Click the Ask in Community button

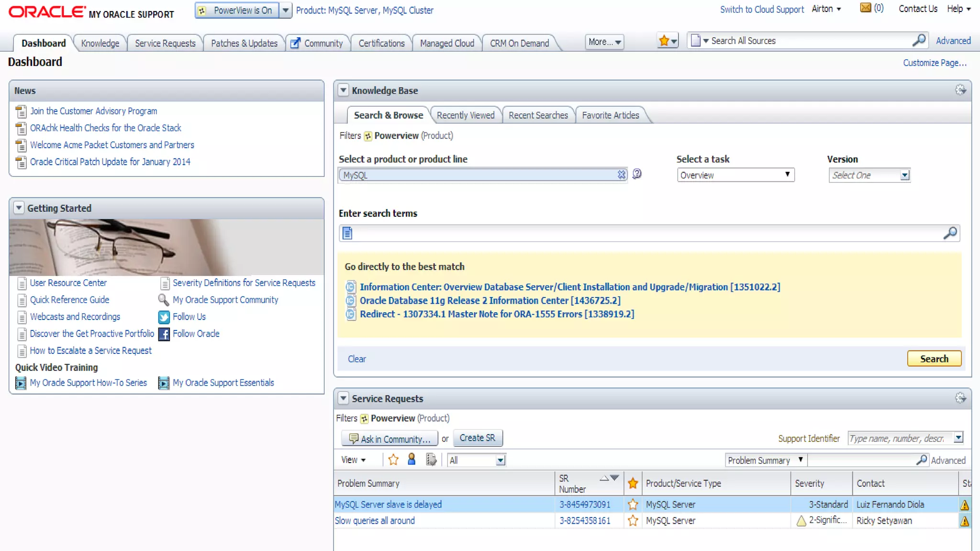(390, 439)
